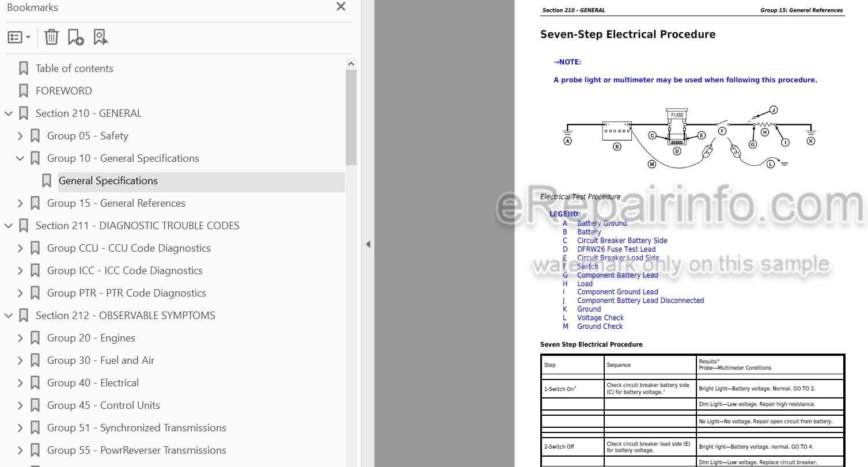Select Section 212 - OBSERVABLE SYMPTOMS bookmark
868x467 pixels.
[125, 316]
